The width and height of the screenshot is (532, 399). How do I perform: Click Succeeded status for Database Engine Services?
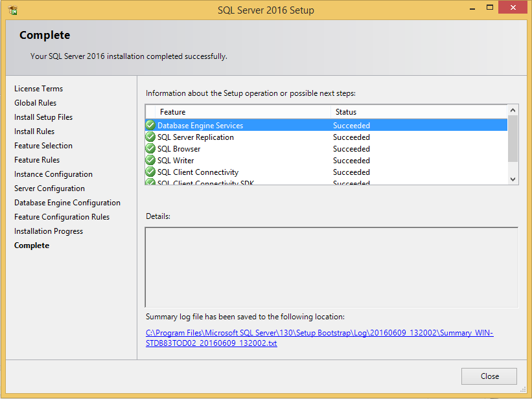click(x=351, y=126)
